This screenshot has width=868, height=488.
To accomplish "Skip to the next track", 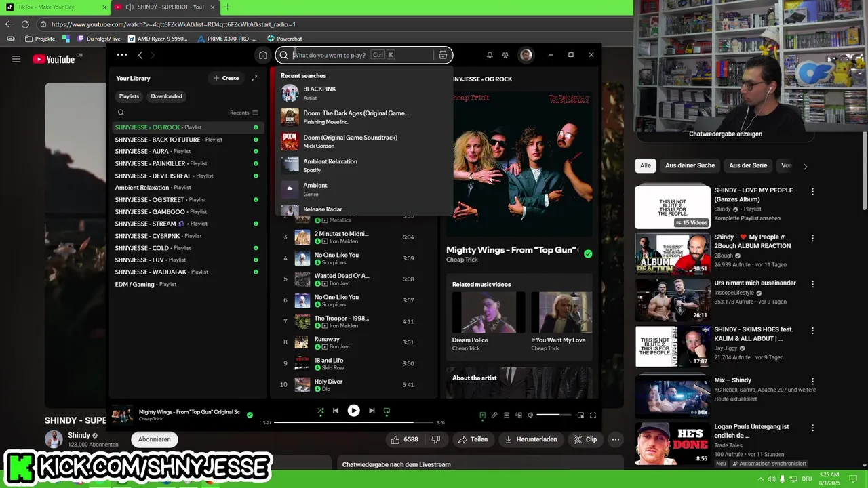I will 372,411.
